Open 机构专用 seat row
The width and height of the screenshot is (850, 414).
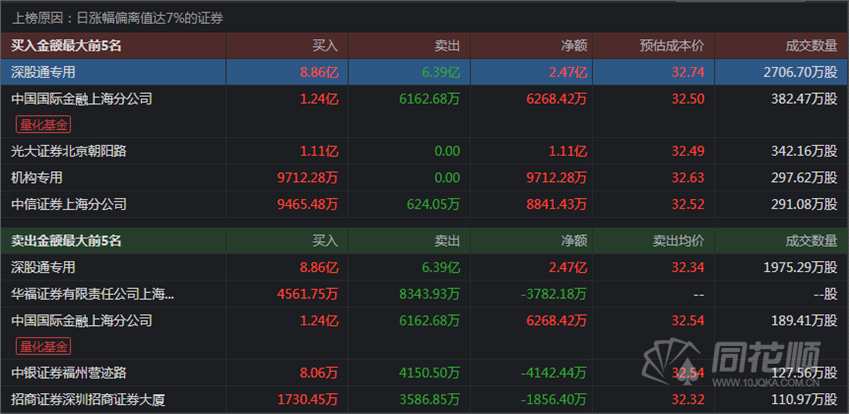[424, 178]
